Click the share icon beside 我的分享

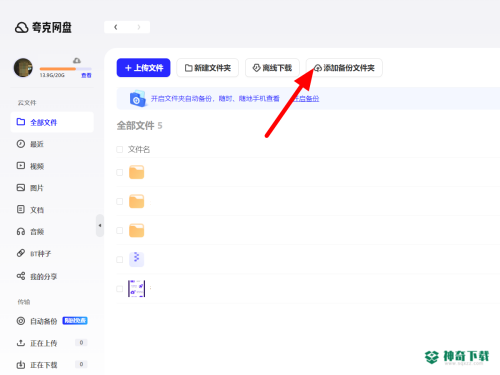click(21, 276)
